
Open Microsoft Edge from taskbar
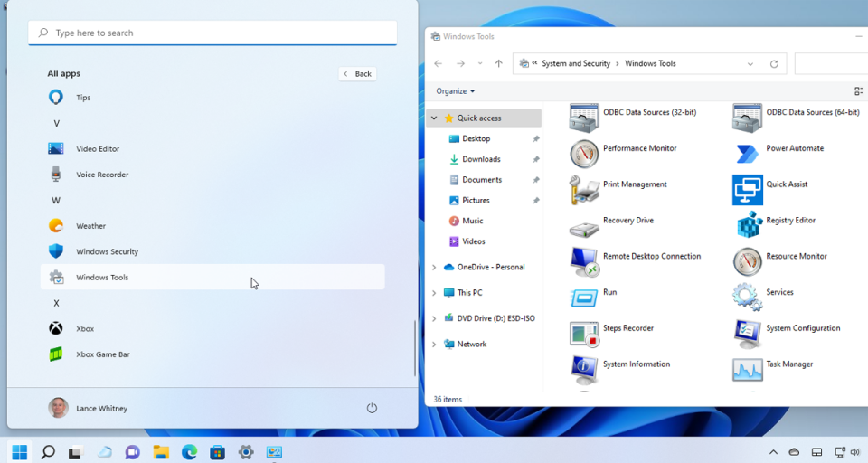pos(189,452)
